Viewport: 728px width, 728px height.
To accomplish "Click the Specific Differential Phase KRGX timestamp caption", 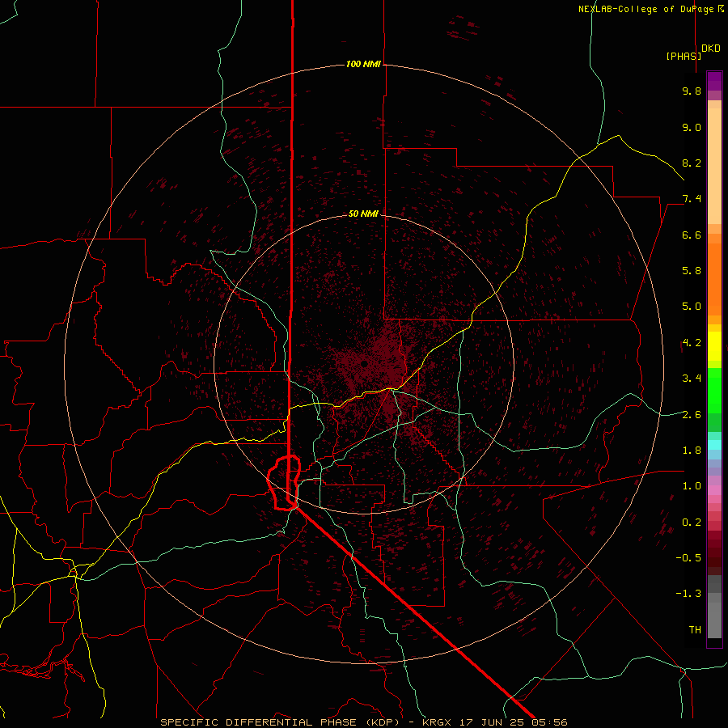I will point(364,722).
